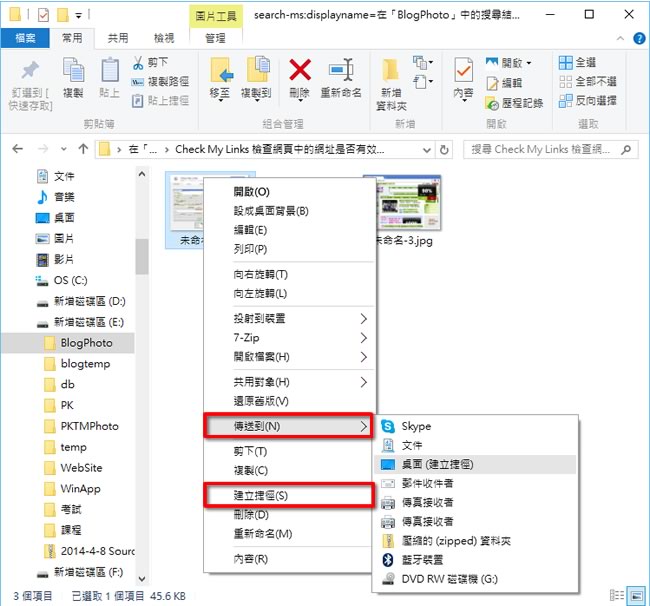Select Skype in the Send to submenu
This screenshot has width=650, height=606.
[416, 426]
